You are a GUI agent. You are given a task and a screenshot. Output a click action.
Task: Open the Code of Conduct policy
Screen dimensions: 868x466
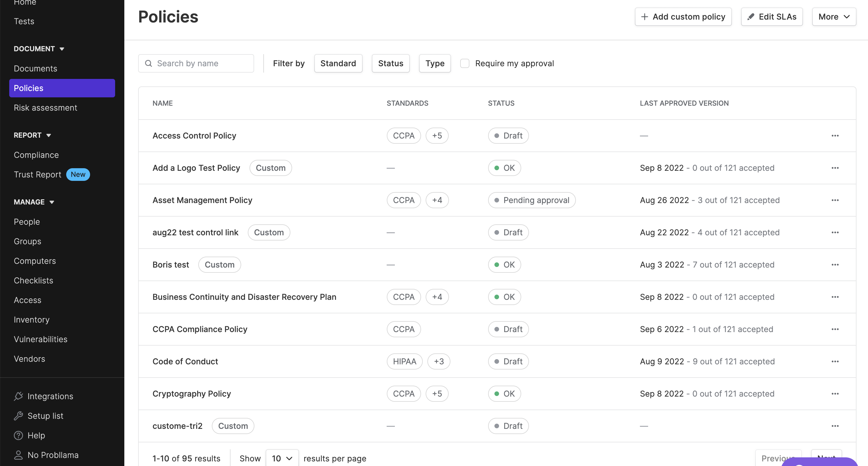[185, 361]
